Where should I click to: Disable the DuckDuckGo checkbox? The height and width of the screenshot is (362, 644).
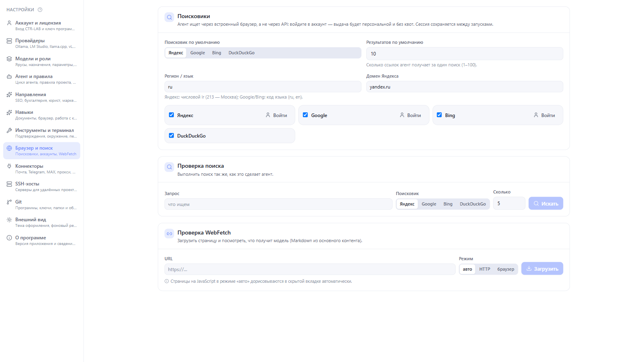coord(171,136)
